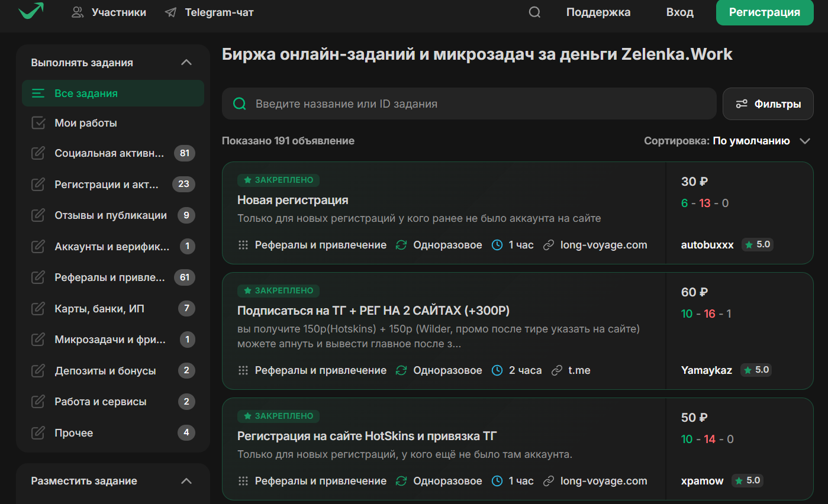Click author name xpamow

703,481
